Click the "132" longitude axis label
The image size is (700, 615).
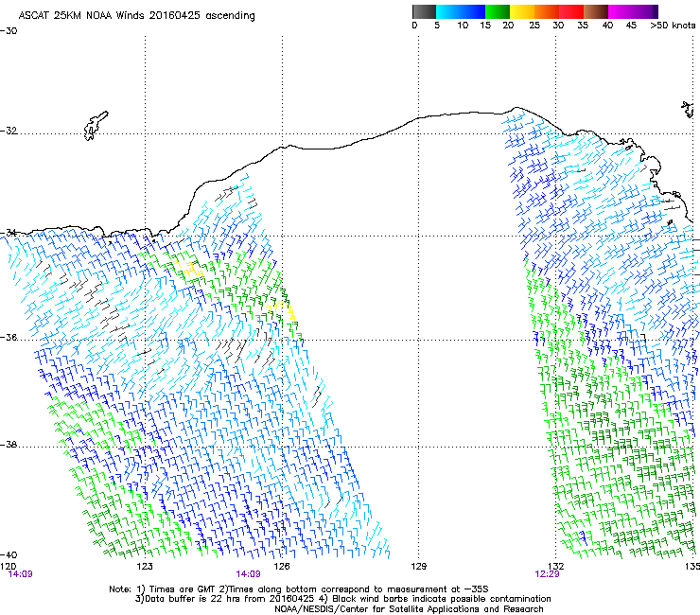click(x=555, y=566)
